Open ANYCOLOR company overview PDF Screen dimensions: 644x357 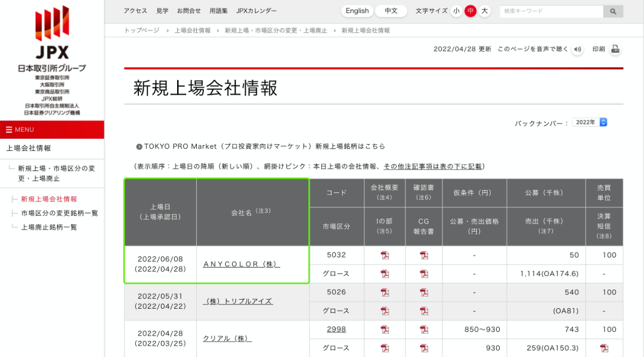coord(385,256)
